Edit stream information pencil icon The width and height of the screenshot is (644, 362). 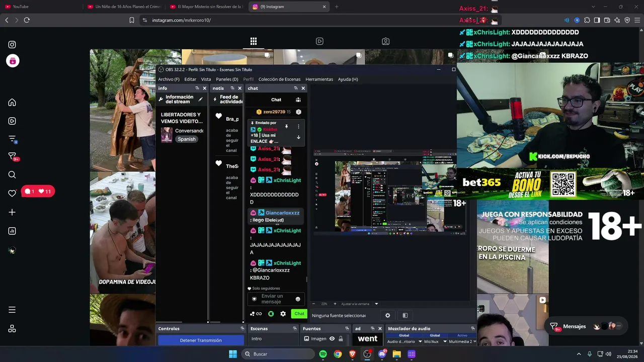tap(200, 100)
